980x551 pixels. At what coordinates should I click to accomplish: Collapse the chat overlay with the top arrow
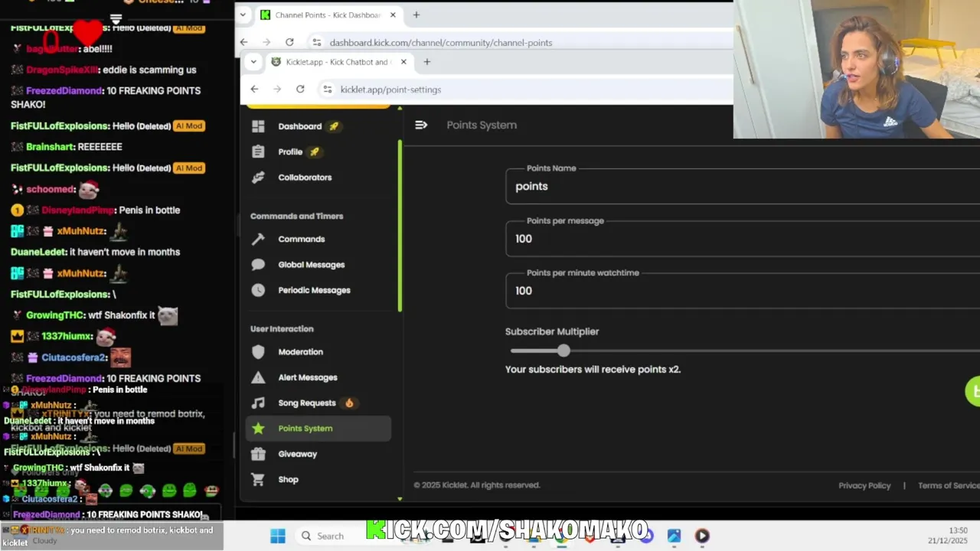pos(116,18)
